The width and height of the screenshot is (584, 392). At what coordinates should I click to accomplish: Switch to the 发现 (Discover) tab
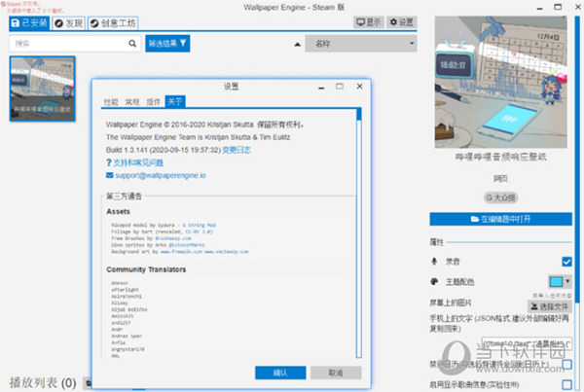pyautogui.click(x=66, y=21)
